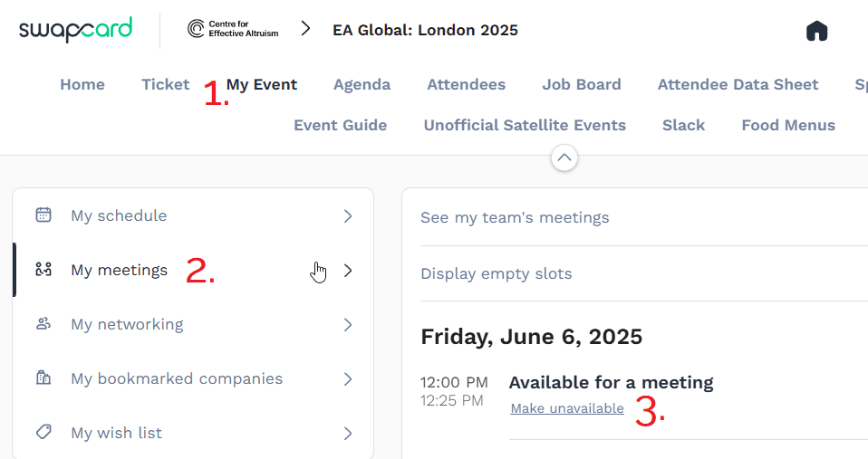The image size is (868, 459).
Task: Click the Swapcard logo
Action: coord(75,29)
